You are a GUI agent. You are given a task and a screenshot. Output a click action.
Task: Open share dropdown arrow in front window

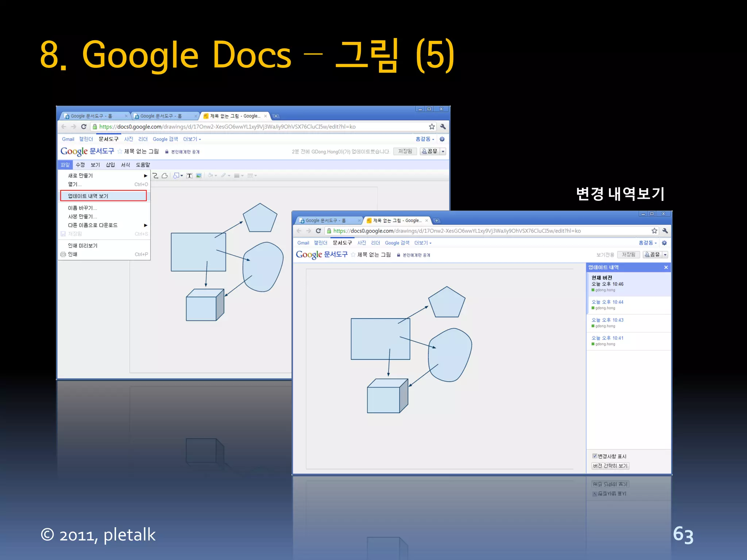pyautogui.click(x=665, y=254)
